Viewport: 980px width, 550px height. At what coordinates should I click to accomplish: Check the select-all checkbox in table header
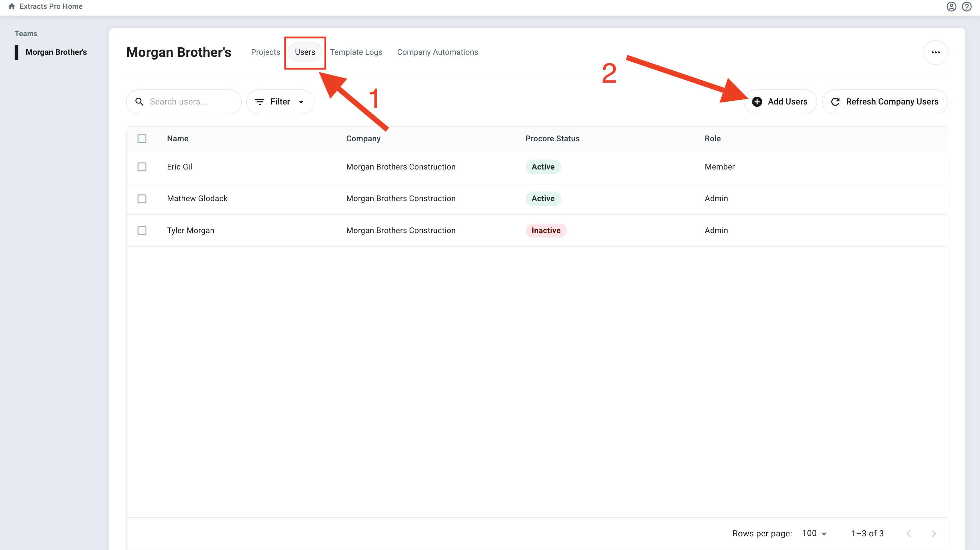pos(142,139)
